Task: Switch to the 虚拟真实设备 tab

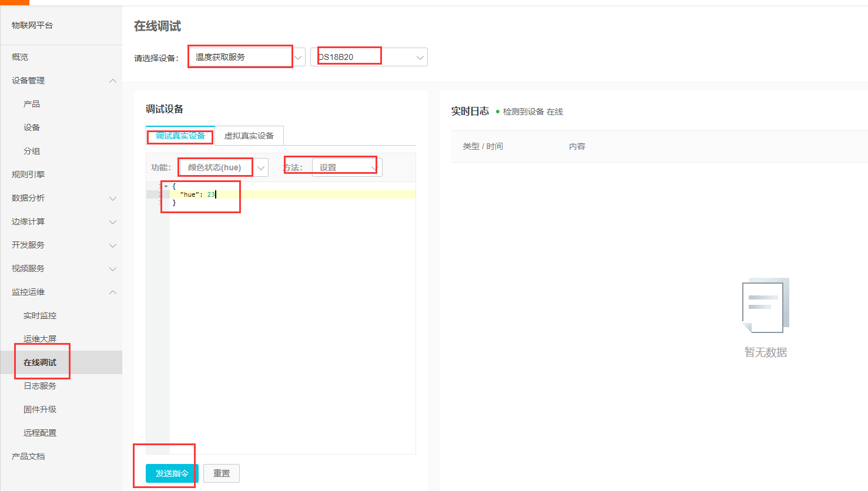Action: [x=249, y=136]
